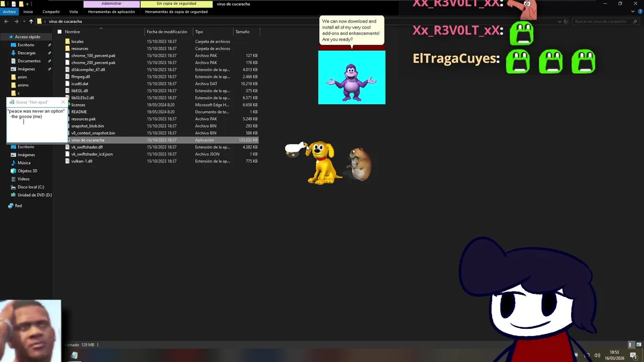Select the chrome_100_percent.pak file icon
The height and width of the screenshot is (362, 644).
pyautogui.click(x=67, y=55)
